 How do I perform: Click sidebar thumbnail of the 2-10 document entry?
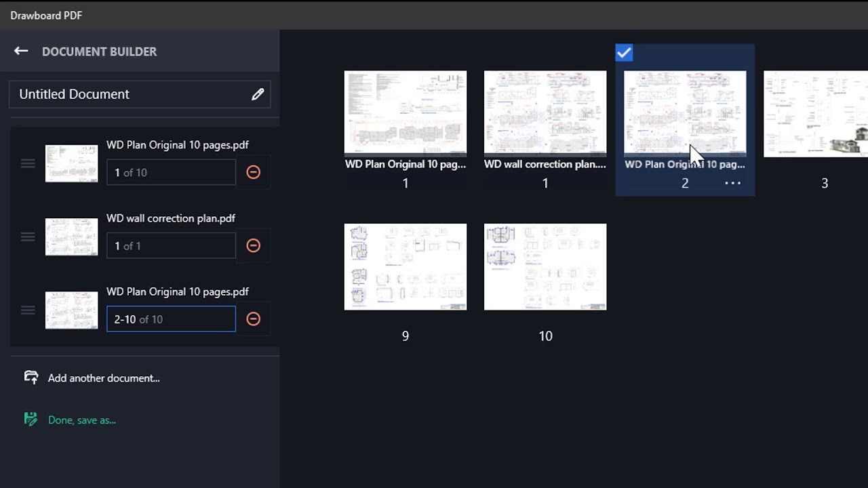pos(71,310)
